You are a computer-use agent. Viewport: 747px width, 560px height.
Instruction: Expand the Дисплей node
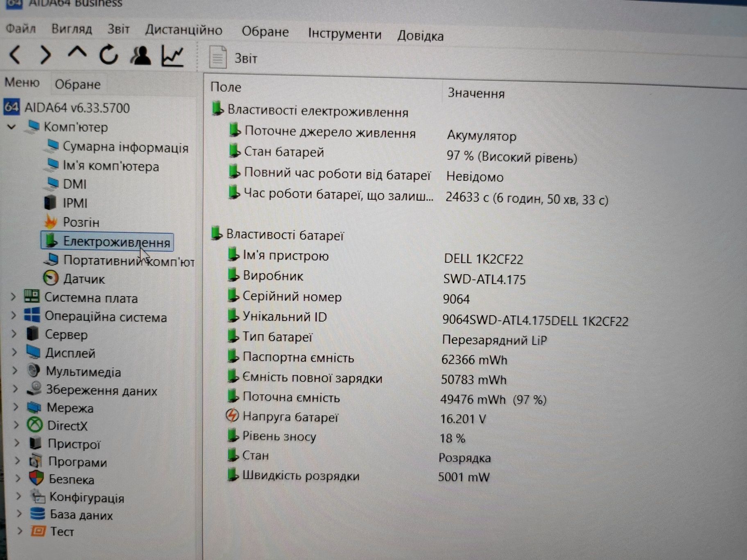click(14, 352)
